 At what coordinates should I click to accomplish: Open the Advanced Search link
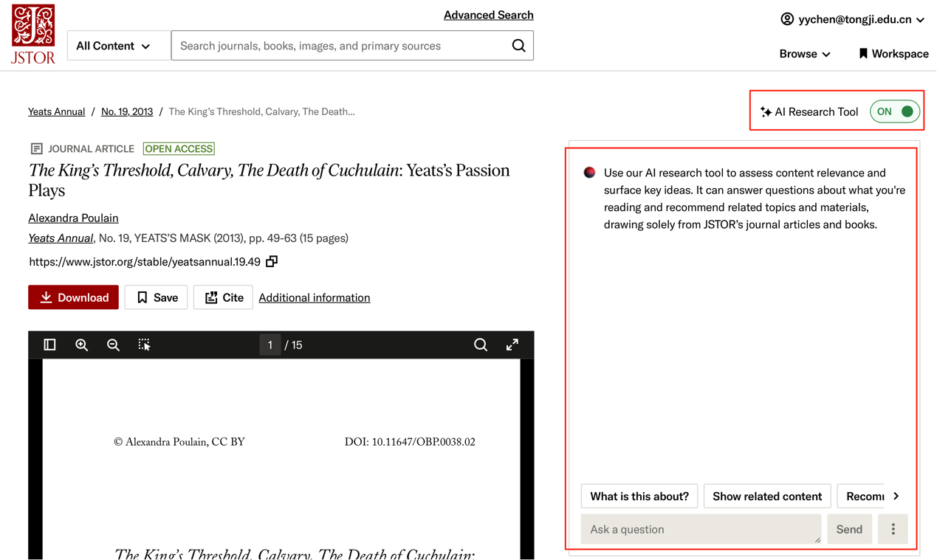pyautogui.click(x=488, y=15)
